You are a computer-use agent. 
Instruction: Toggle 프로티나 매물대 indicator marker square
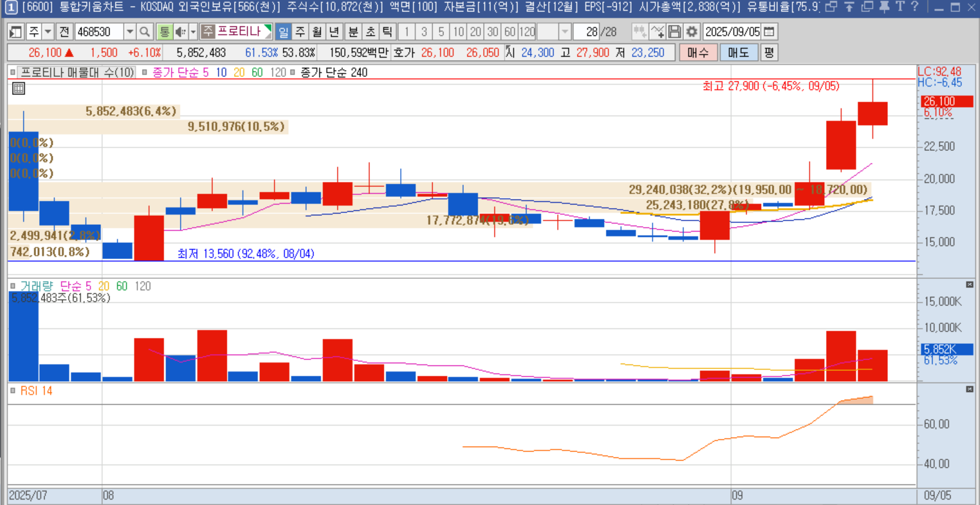click(x=13, y=72)
